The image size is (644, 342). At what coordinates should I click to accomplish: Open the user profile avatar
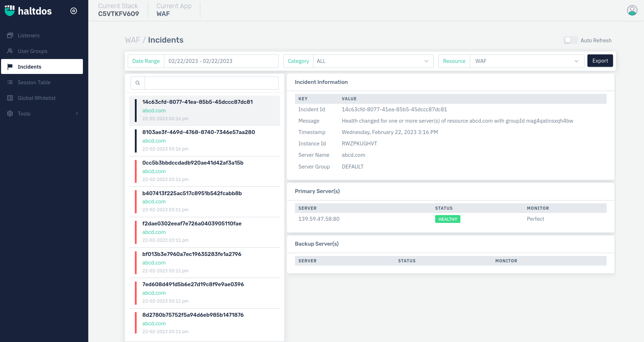coord(632,10)
